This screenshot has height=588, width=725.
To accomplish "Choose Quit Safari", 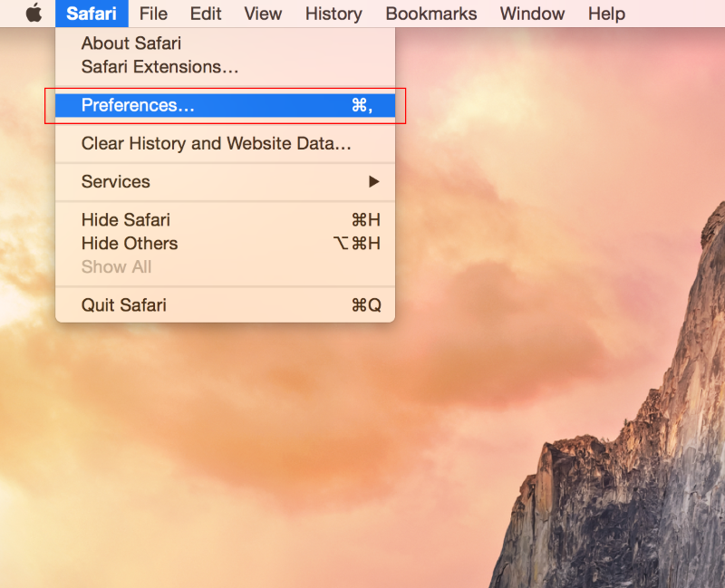I will tap(225, 305).
